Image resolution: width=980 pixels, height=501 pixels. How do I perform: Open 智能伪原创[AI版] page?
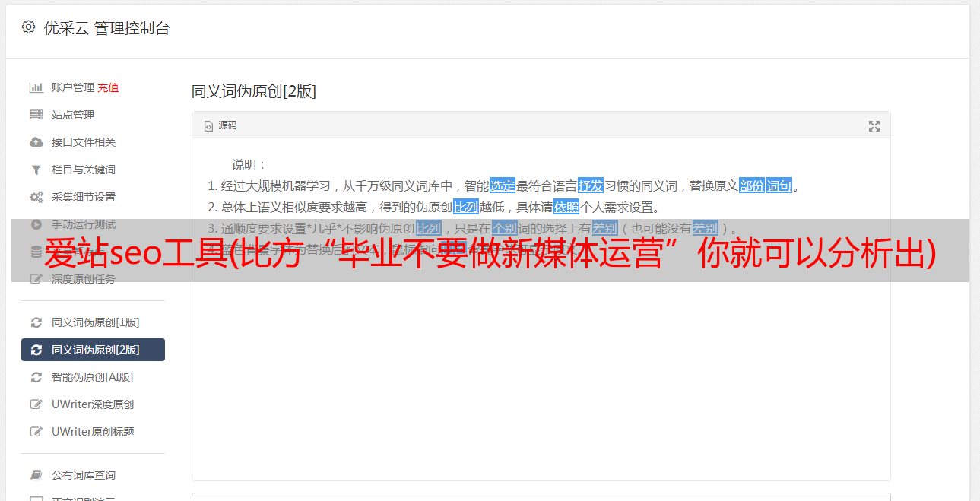93,377
